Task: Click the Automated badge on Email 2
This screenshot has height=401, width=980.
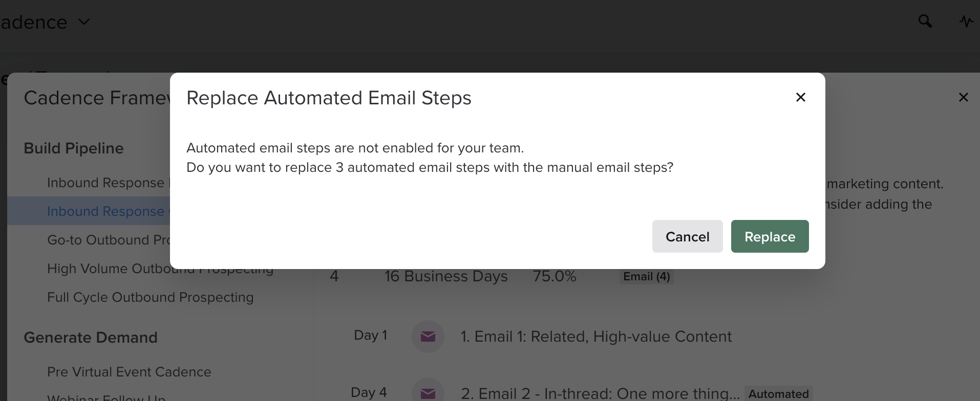Action: pos(778,394)
